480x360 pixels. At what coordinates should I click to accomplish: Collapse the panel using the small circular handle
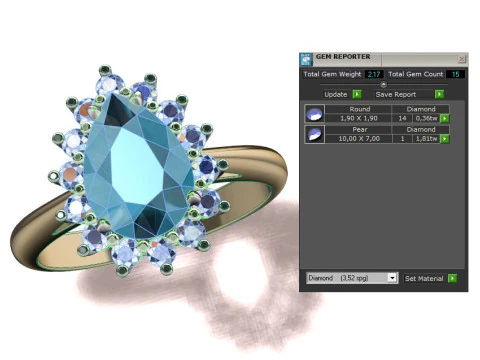383,84
